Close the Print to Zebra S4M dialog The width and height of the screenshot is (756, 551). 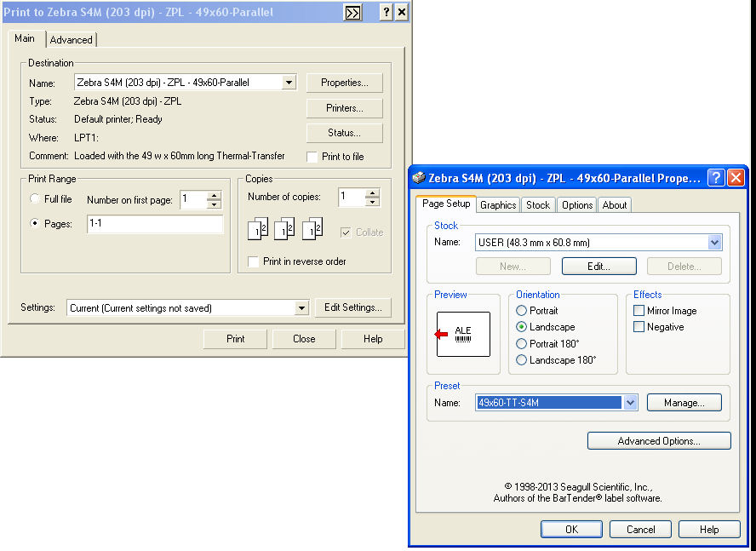click(402, 13)
